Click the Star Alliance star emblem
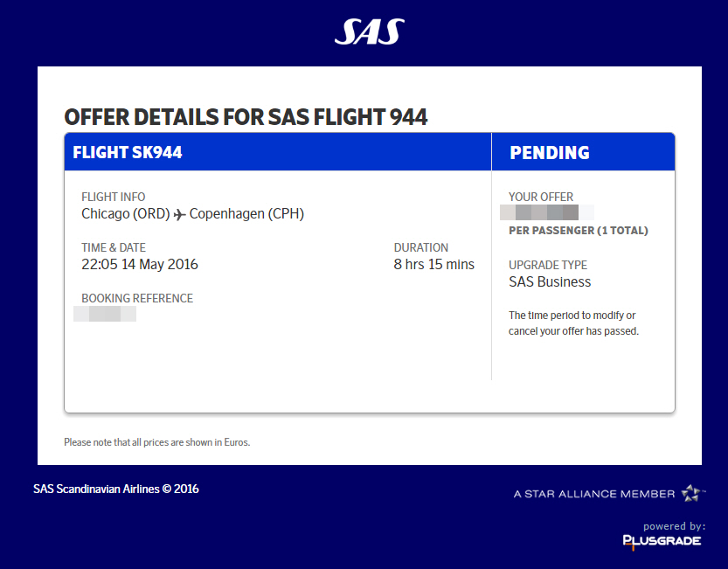This screenshot has width=728, height=569. [x=693, y=493]
